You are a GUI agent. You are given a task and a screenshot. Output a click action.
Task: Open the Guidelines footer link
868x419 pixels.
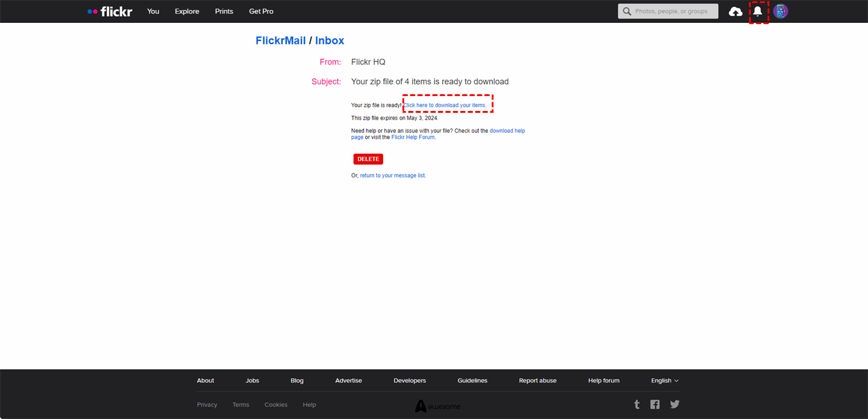coord(472,381)
